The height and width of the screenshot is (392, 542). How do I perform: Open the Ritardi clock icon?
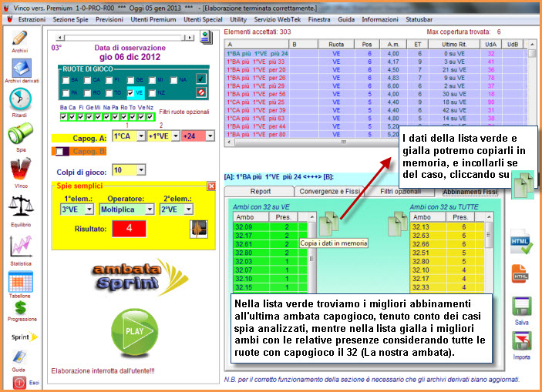(x=20, y=99)
